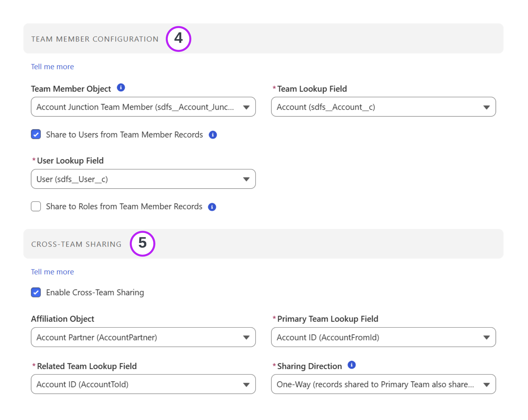Open User Lookup Field dropdown
This screenshot has width=528, height=420.
point(143,179)
